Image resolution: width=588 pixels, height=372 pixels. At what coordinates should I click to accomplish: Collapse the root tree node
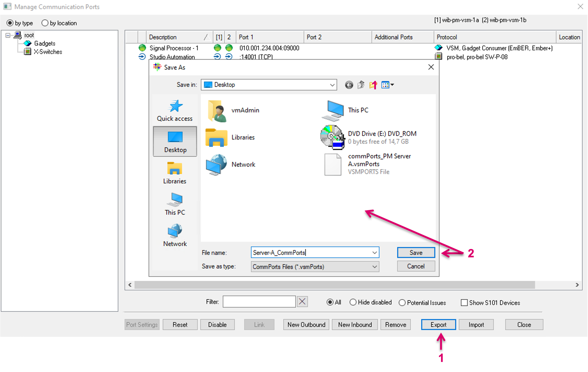[x=8, y=35]
